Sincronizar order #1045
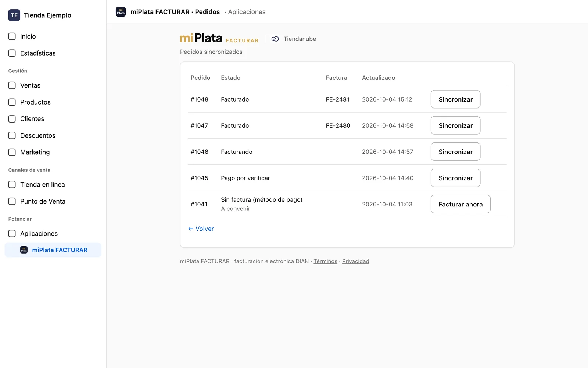This screenshot has width=588, height=368. (455, 178)
